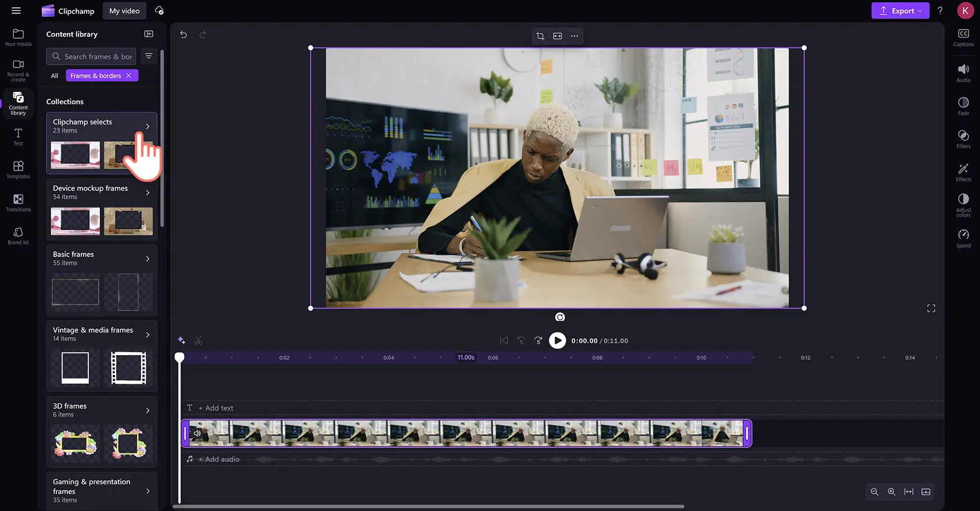The image size is (980, 511).
Task: Open Effects properties panel
Action: click(963, 173)
